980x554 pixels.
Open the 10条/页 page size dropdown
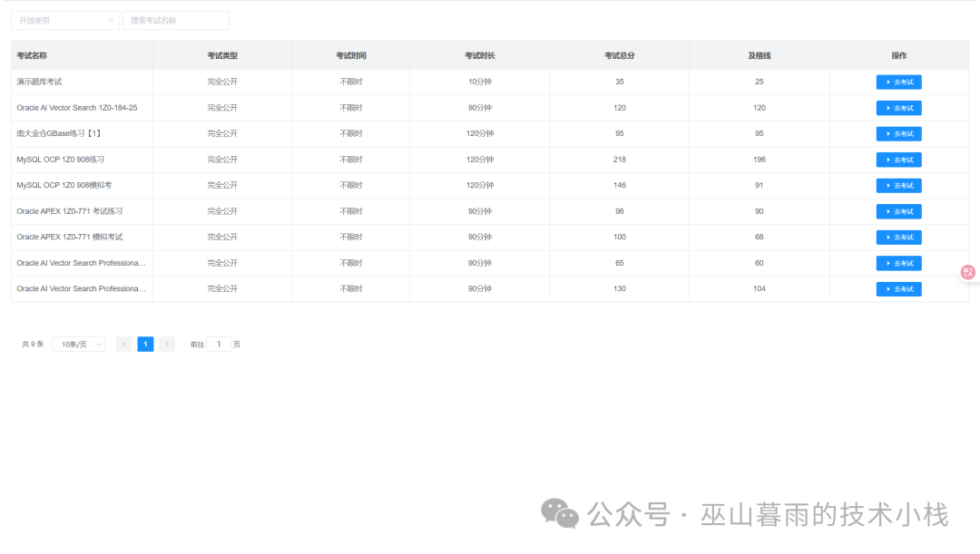point(79,345)
